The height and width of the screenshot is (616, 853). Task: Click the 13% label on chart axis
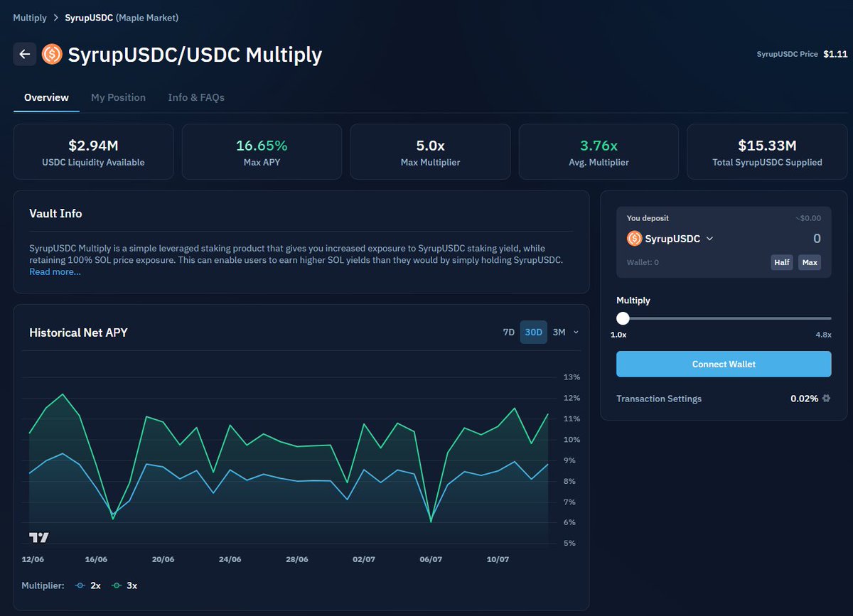click(x=572, y=377)
